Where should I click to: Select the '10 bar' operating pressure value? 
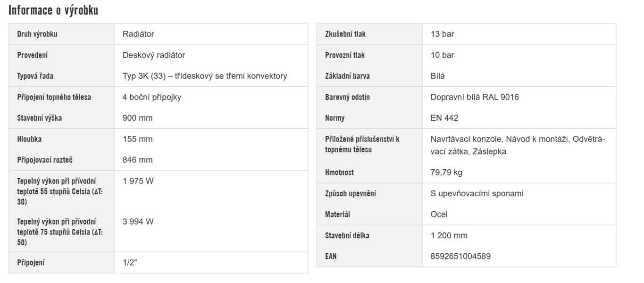pos(442,55)
